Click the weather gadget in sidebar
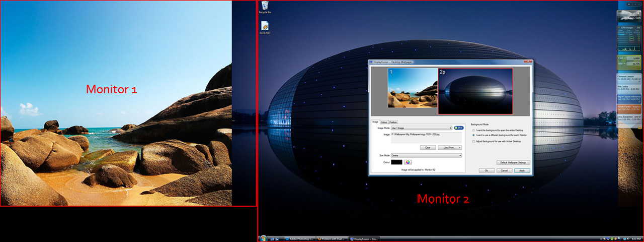The width and height of the screenshot is (644, 242). click(x=629, y=15)
